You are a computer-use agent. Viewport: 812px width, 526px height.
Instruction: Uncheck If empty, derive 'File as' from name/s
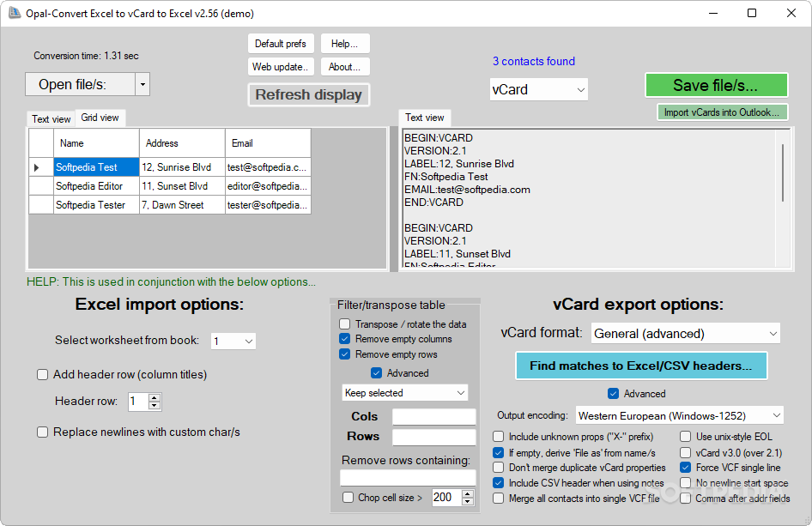pos(498,452)
